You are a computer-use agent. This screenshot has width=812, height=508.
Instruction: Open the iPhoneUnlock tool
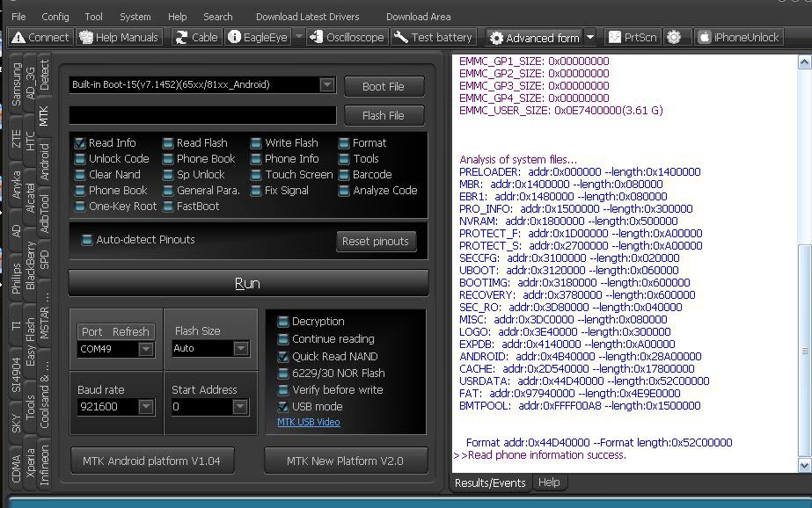click(738, 37)
